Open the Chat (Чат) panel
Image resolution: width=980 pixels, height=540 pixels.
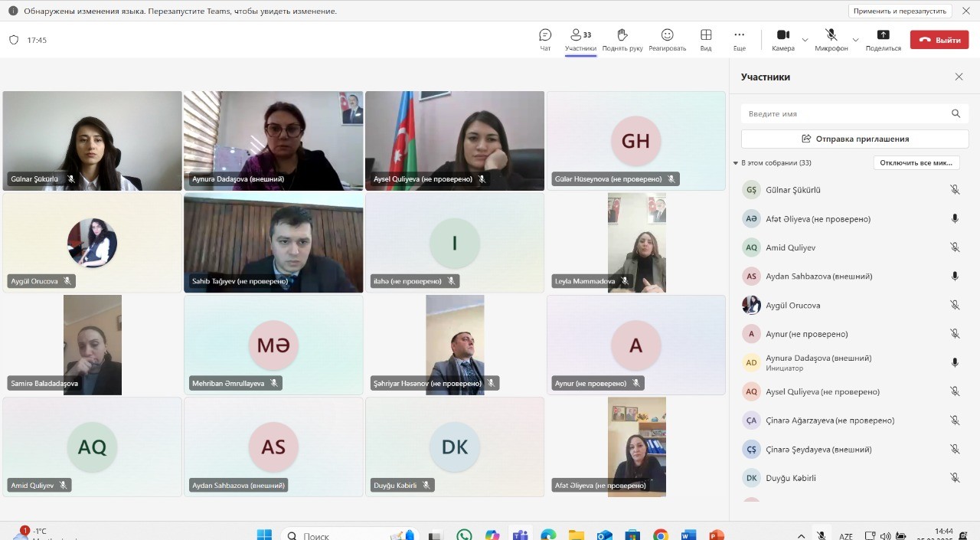click(x=545, y=39)
